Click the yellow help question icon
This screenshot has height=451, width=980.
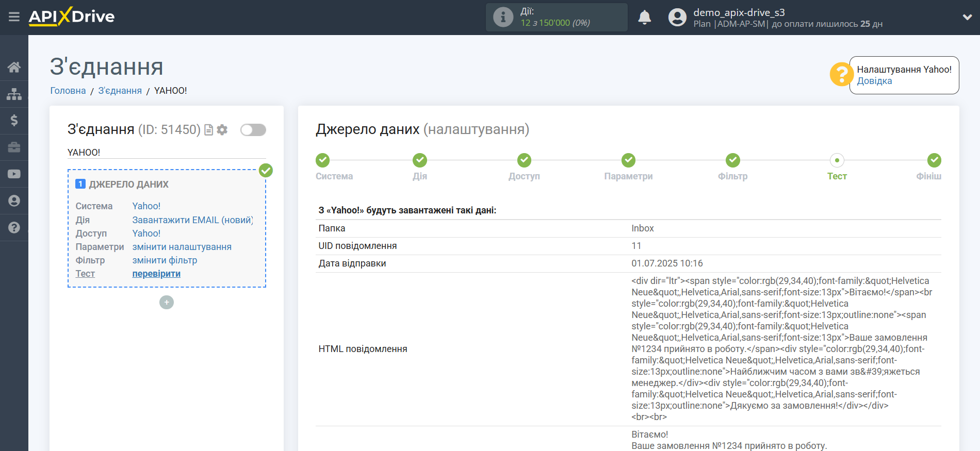[x=841, y=74]
